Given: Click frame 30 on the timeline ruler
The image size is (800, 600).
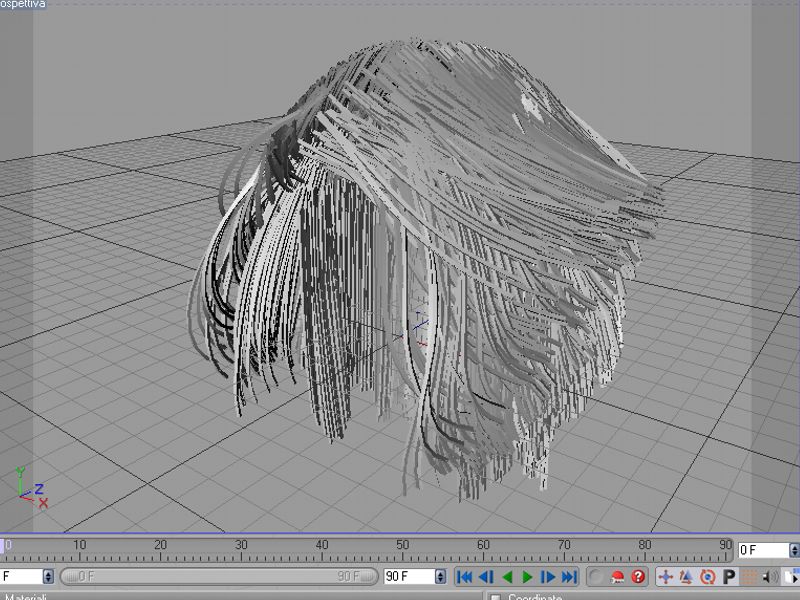Looking at the screenshot, I should coord(241,545).
